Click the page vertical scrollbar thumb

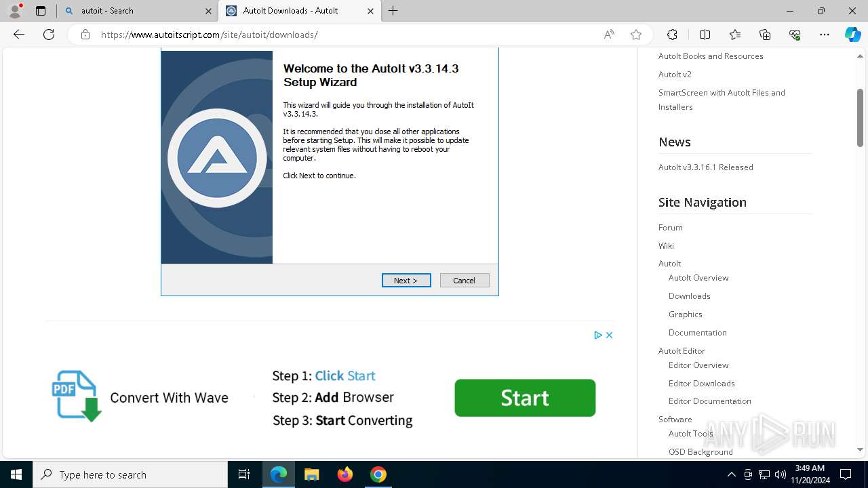point(860,117)
